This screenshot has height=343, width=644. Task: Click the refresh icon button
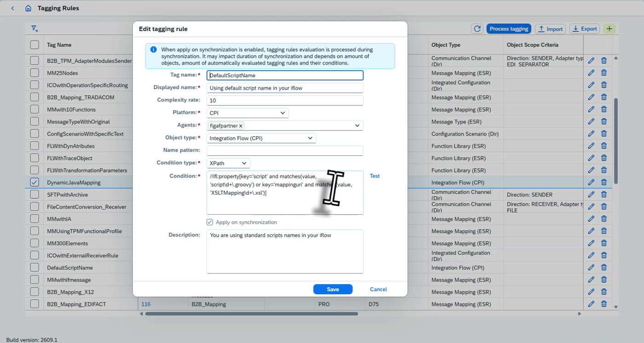coord(477,29)
